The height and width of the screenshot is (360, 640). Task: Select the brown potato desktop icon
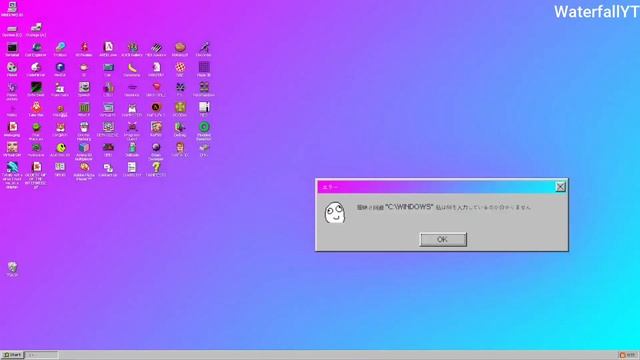[x=180, y=47]
